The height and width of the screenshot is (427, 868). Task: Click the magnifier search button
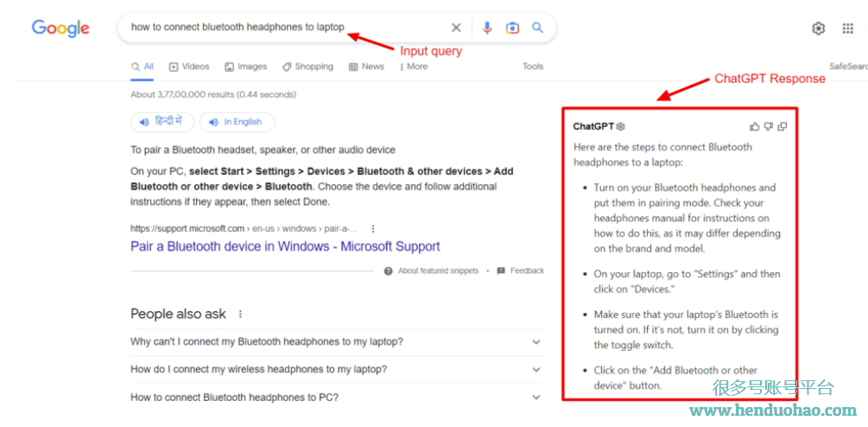click(x=537, y=28)
